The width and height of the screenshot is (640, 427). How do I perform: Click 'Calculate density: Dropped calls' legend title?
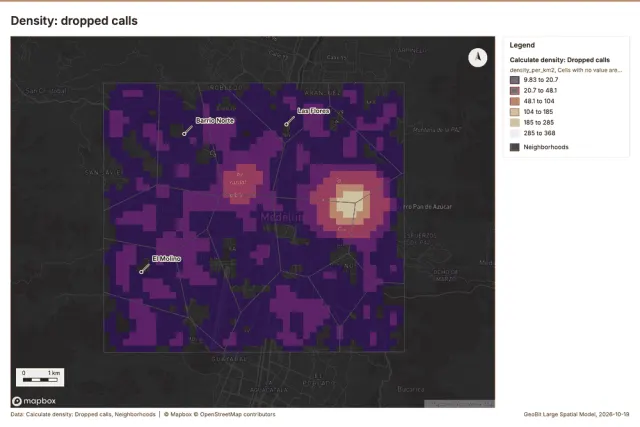[x=560, y=60]
